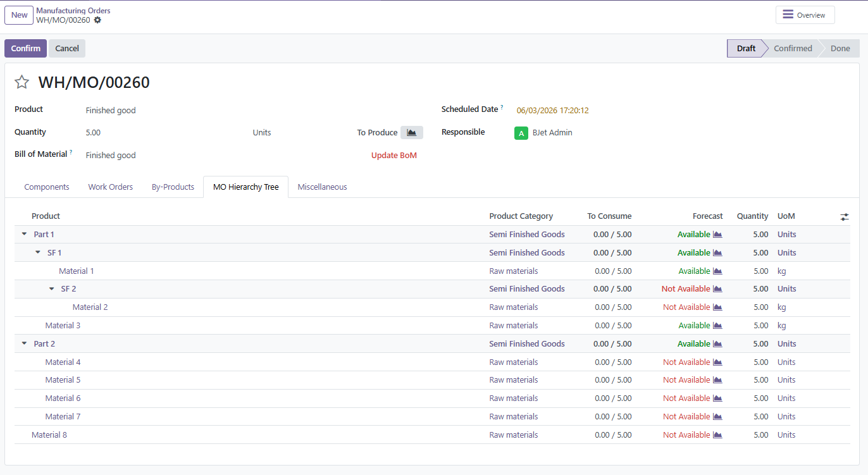This screenshot has width=868, height=475.
Task: Collapse the Part 2 tree row
Action: (24, 343)
